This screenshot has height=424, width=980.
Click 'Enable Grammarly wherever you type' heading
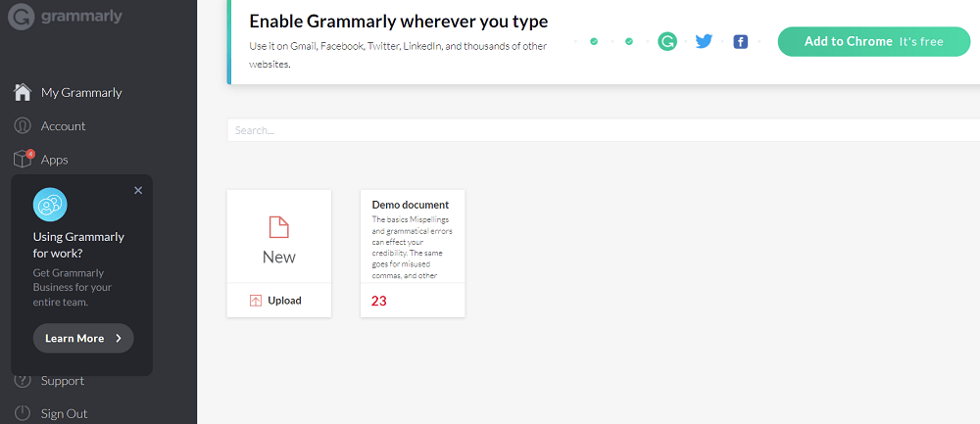pyautogui.click(x=399, y=22)
